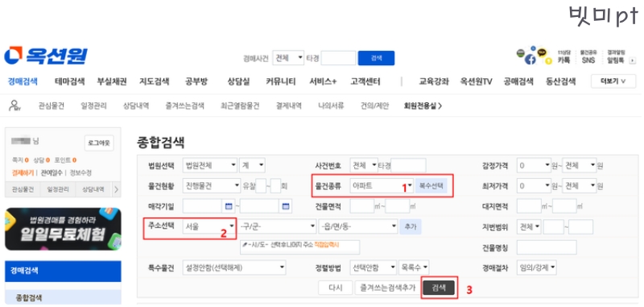Open the 옥션원TV menu
Image resolution: width=644 pixels, height=307 pixels.
[476, 81]
